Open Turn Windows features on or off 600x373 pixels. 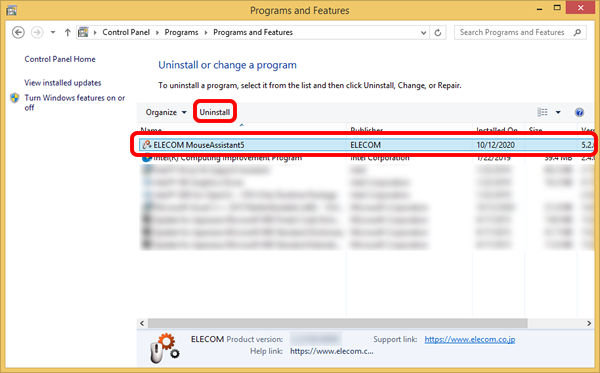tap(75, 103)
